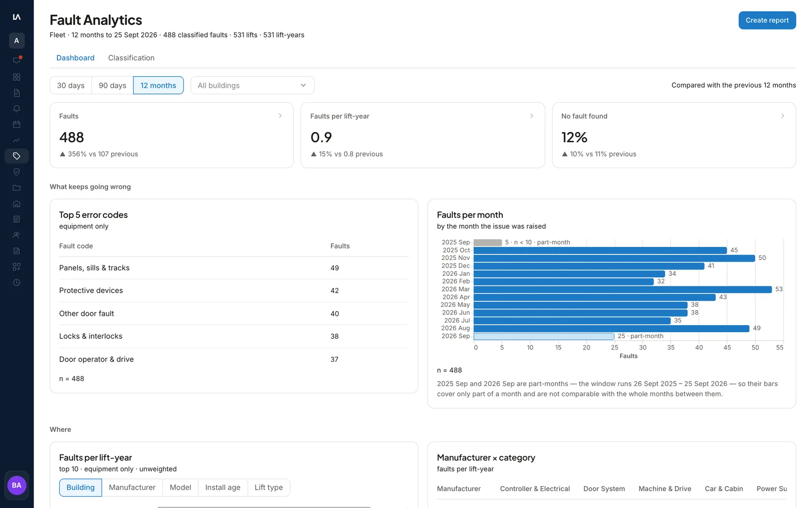Open the inbox icon with red notification dot

point(17,60)
